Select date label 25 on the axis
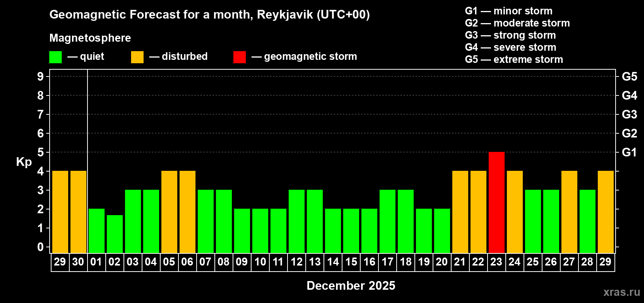Viewport: 644px width, 303px height. tap(533, 262)
